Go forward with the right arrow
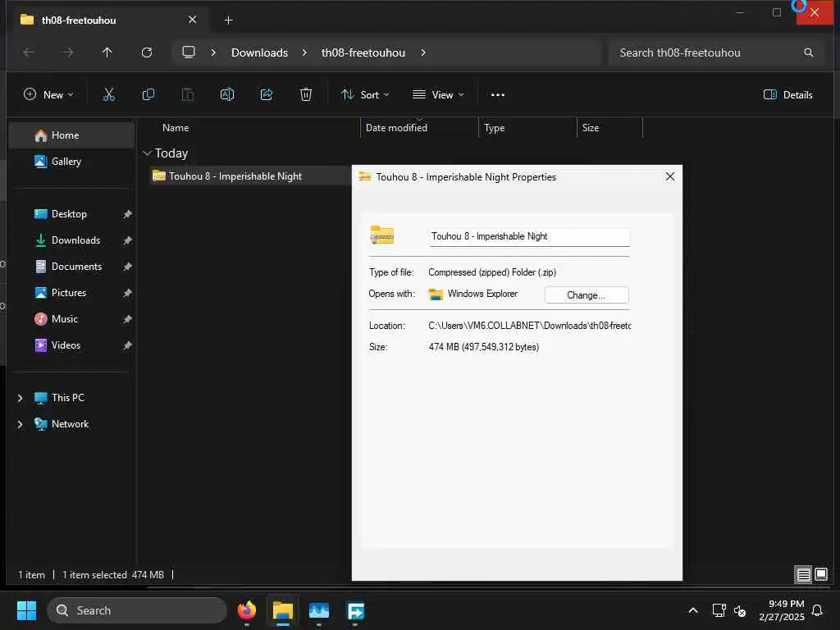The image size is (840, 630). click(x=67, y=52)
